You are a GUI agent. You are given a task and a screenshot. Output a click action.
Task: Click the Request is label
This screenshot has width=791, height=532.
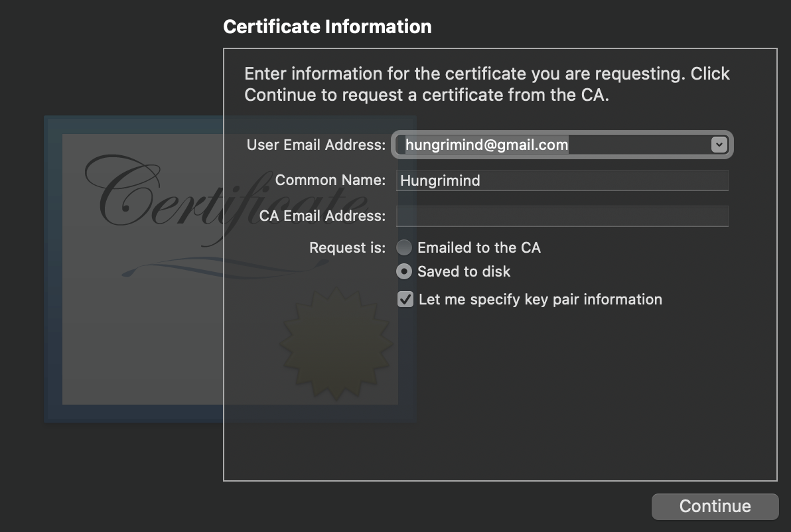[346, 247]
